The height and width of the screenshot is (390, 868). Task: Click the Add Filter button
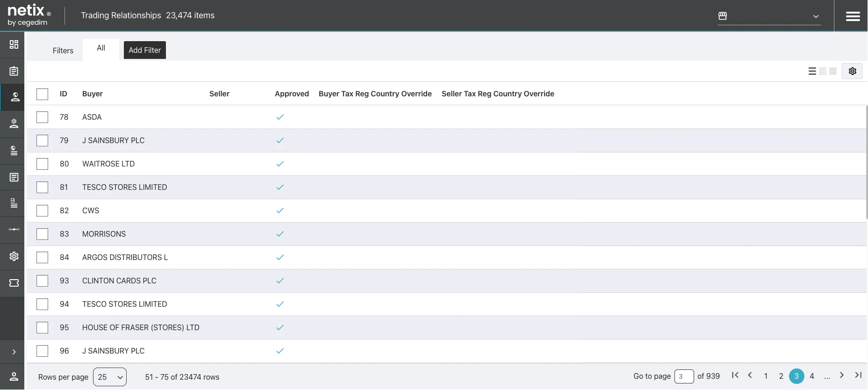tap(145, 50)
